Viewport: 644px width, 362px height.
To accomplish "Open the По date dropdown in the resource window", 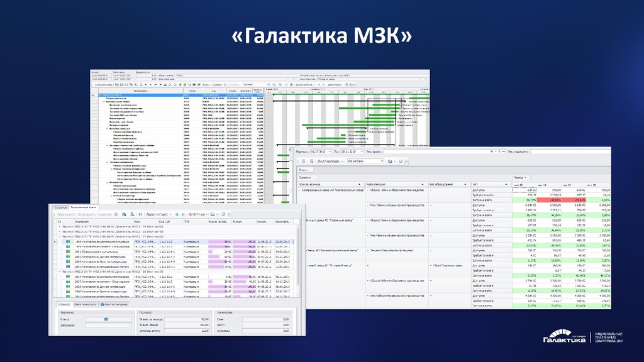I will 362,151.
